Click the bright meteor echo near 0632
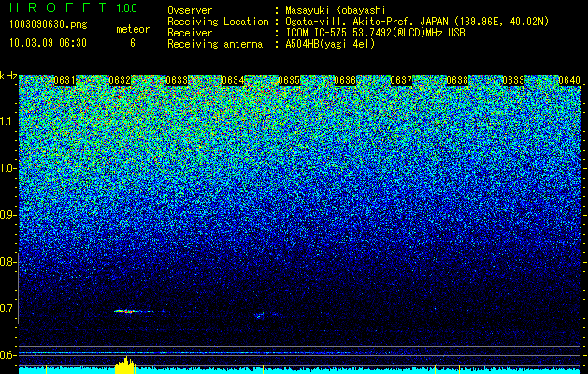Viewport: 588px width, 374px height. click(x=134, y=311)
